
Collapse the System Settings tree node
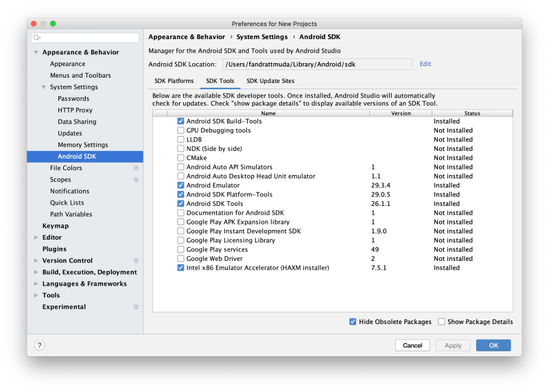coord(44,87)
